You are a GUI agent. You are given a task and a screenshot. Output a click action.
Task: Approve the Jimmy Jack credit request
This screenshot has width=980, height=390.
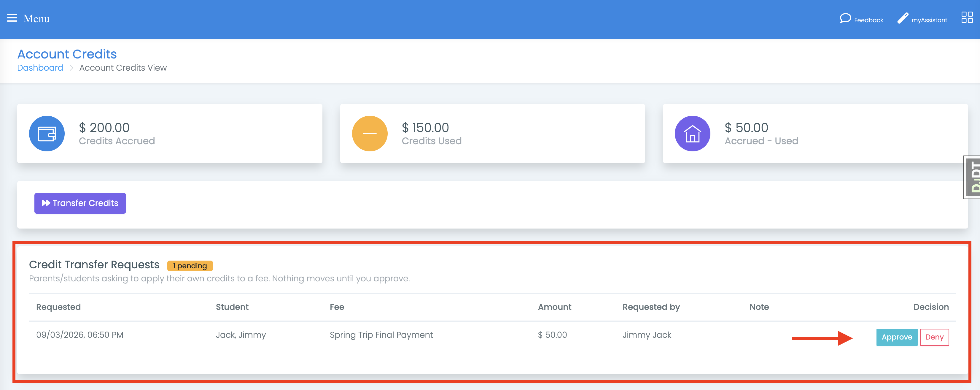point(897,337)
